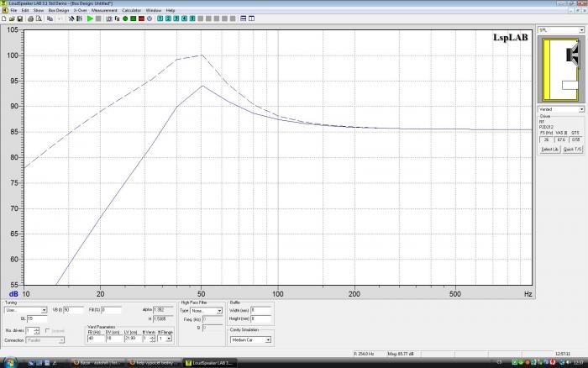Select the teal number 3 toolbar button
This screenshot has height=368, width=588.
(176, 18)
